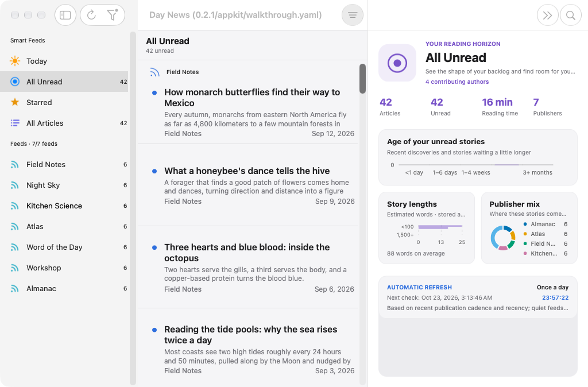
Task: Open the Workshop feed
Action: tap(64, 268)
